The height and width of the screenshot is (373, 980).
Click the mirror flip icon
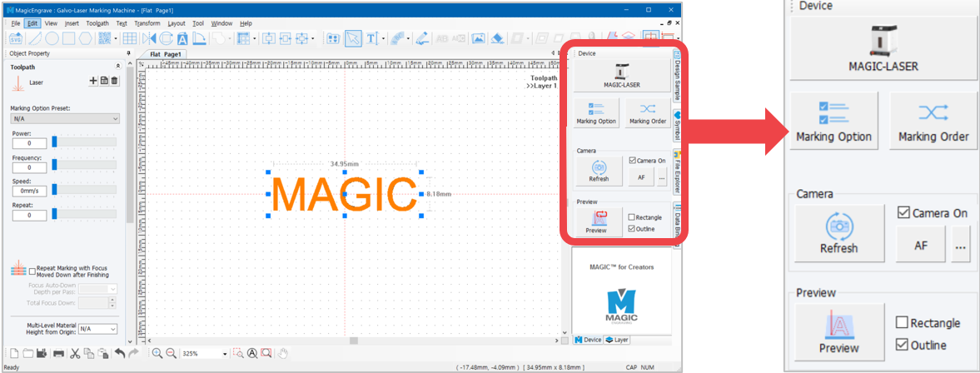point(149,38)
